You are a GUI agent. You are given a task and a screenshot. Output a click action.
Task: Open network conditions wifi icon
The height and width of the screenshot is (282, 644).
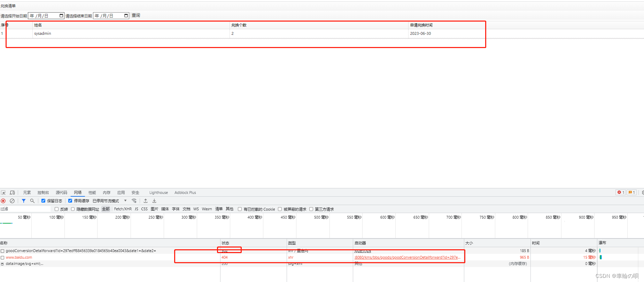tap(134, 201)
